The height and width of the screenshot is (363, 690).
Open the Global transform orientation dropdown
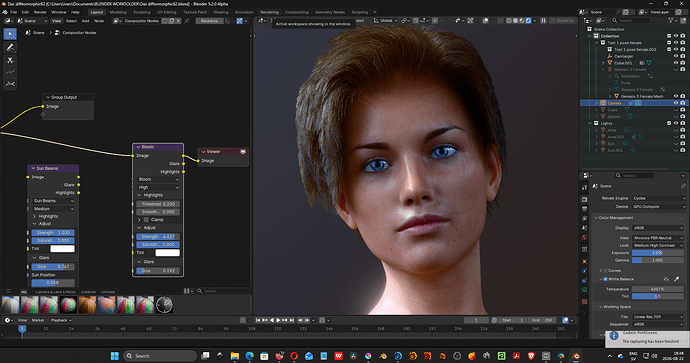(385, 21)
